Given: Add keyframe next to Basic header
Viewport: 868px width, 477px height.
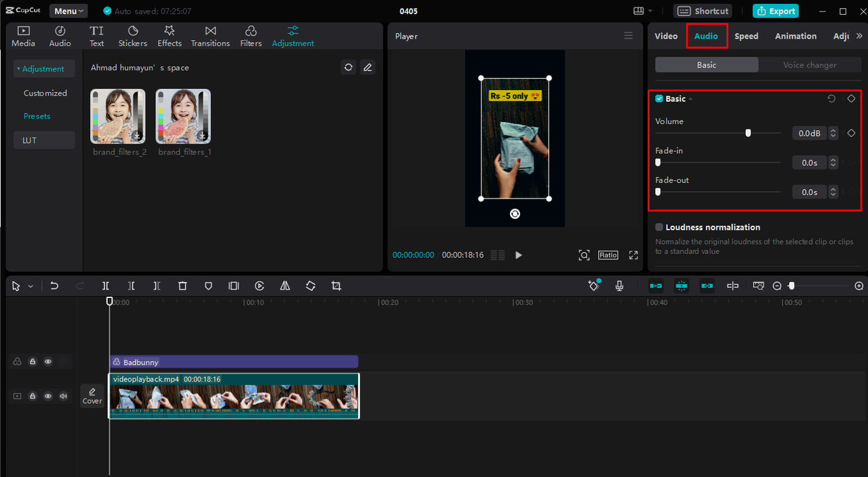Looking at the screenshot, I should 851,99.
